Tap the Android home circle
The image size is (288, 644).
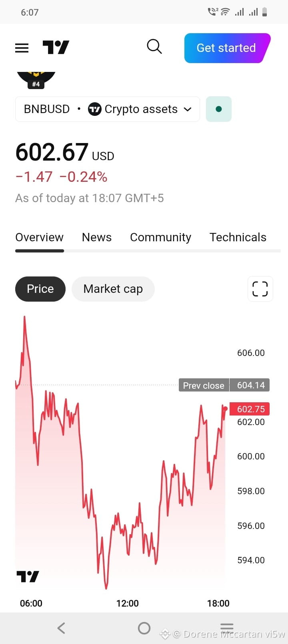[x=144, y=628]
